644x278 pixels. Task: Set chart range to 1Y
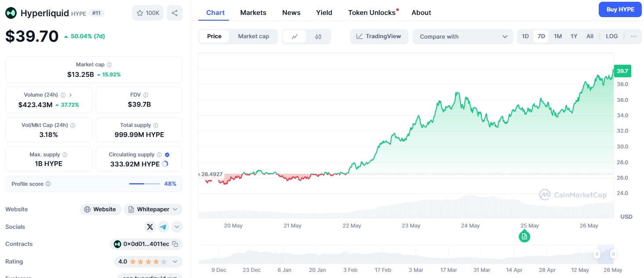(x=574, y=36)
